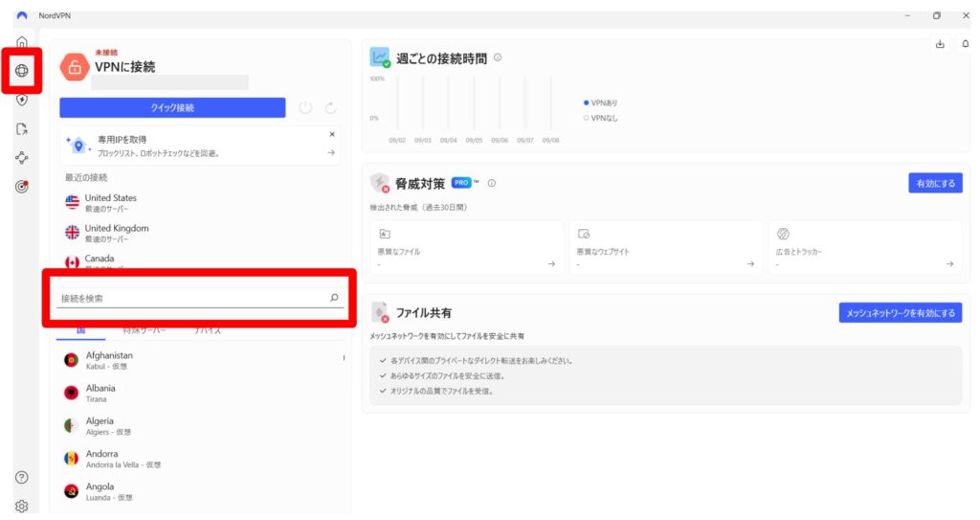Click the refresh reconnect icon beside クイック接続
Viewport: 980px width, 520px height.
coord(330,107)
